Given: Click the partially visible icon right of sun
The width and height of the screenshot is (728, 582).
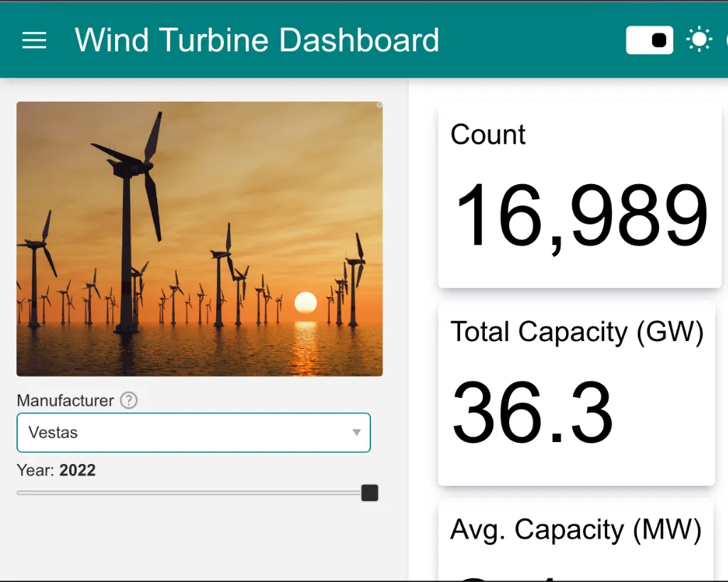Looking at the screenshot, I should coord(724,40).
